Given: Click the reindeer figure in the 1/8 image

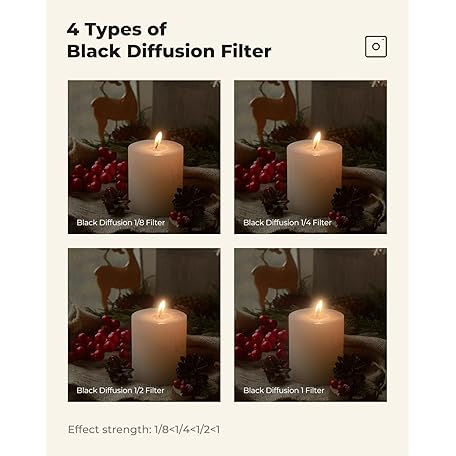Looking at the screenshot, I should point(115,108).
